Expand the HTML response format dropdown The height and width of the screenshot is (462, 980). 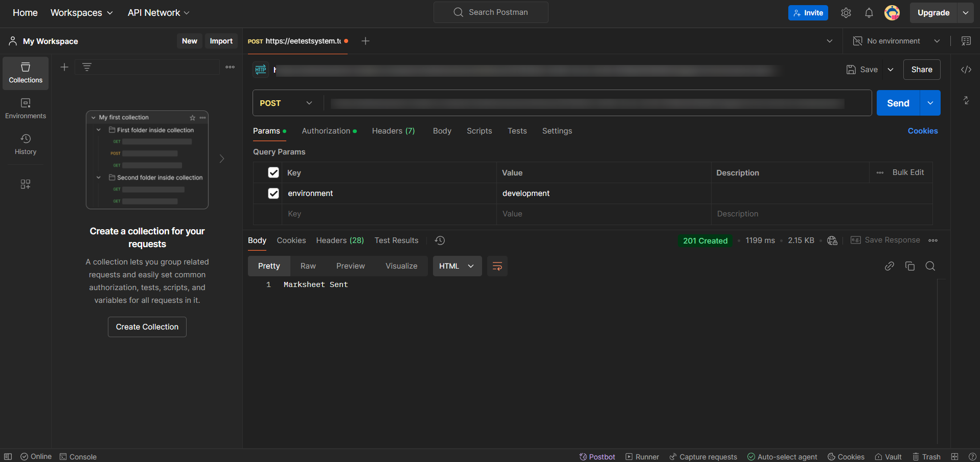point(457,266)
